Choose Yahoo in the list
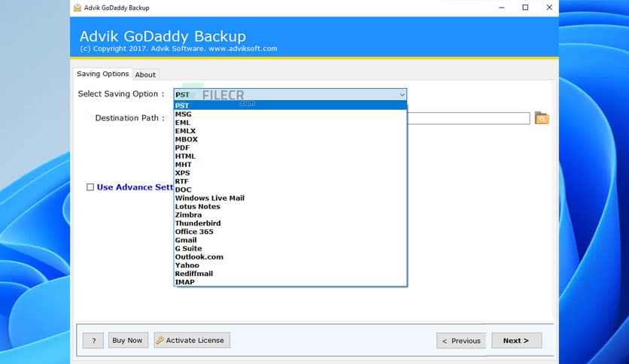 tap(290, 265)
